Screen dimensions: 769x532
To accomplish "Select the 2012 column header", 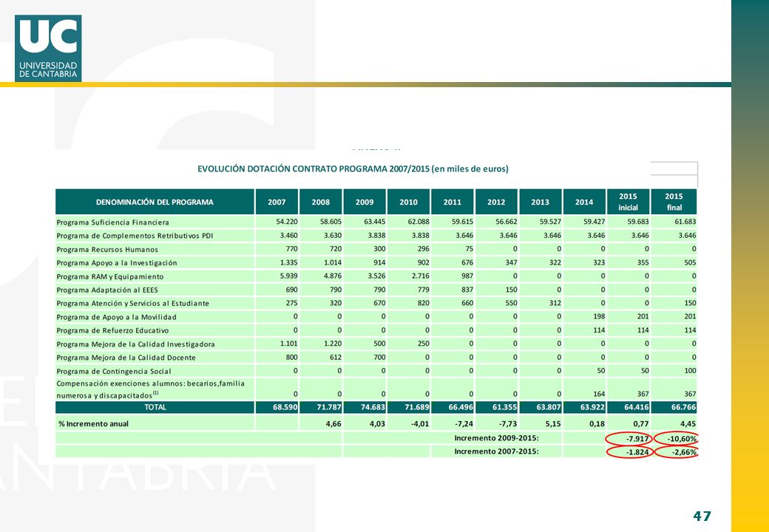I will pos(496,202).
